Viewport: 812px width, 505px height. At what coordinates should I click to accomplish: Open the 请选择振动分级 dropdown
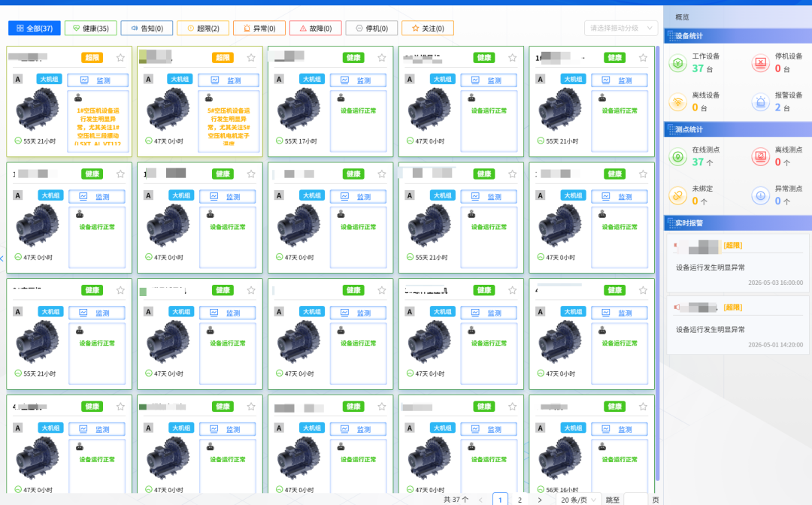tap(621, 28)
